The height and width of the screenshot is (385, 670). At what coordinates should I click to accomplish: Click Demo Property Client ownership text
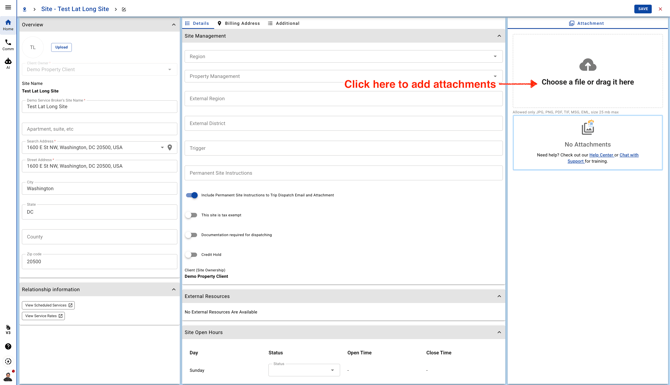(206, 276)
